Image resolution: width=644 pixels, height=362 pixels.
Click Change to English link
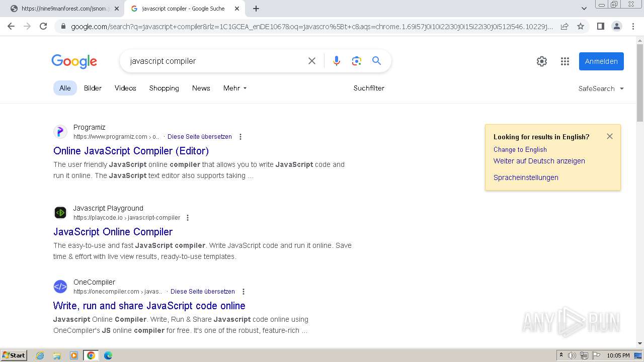pos(520,149)
